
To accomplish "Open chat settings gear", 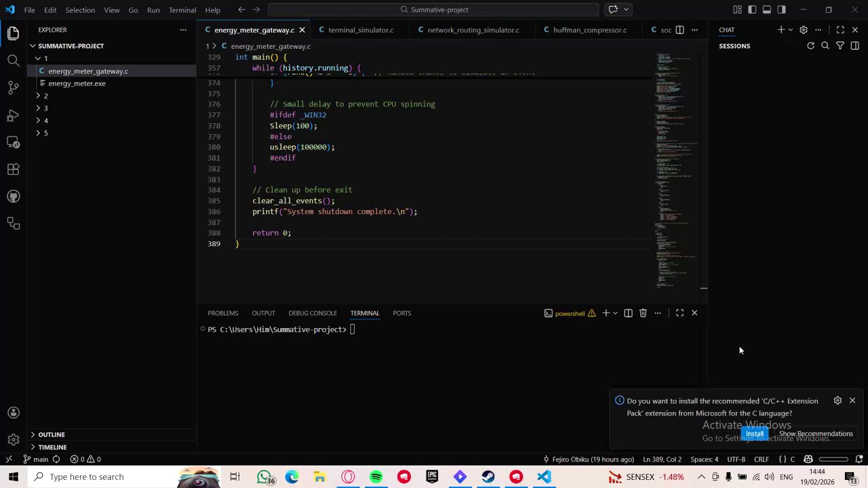I will click(x=804, y=30).
